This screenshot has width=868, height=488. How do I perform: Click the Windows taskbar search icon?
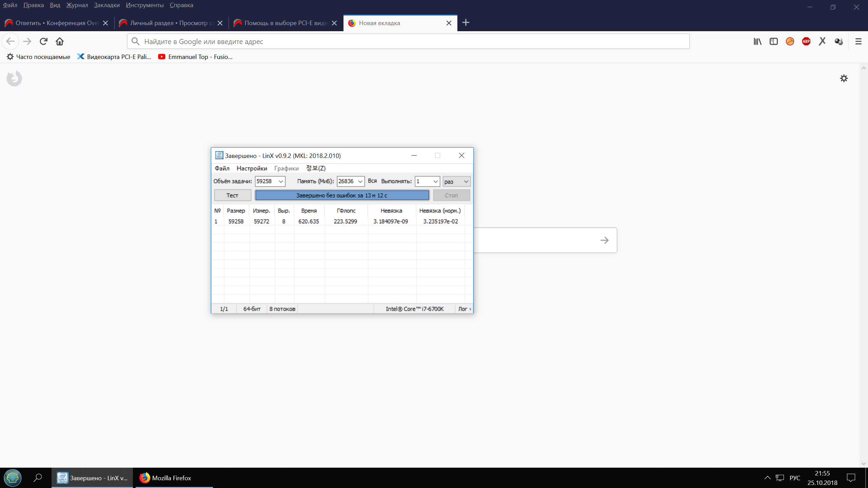37,478
